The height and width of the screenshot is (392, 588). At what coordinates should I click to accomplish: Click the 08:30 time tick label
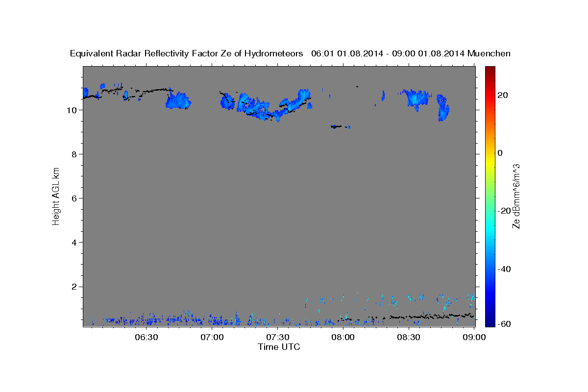[409, 337]
